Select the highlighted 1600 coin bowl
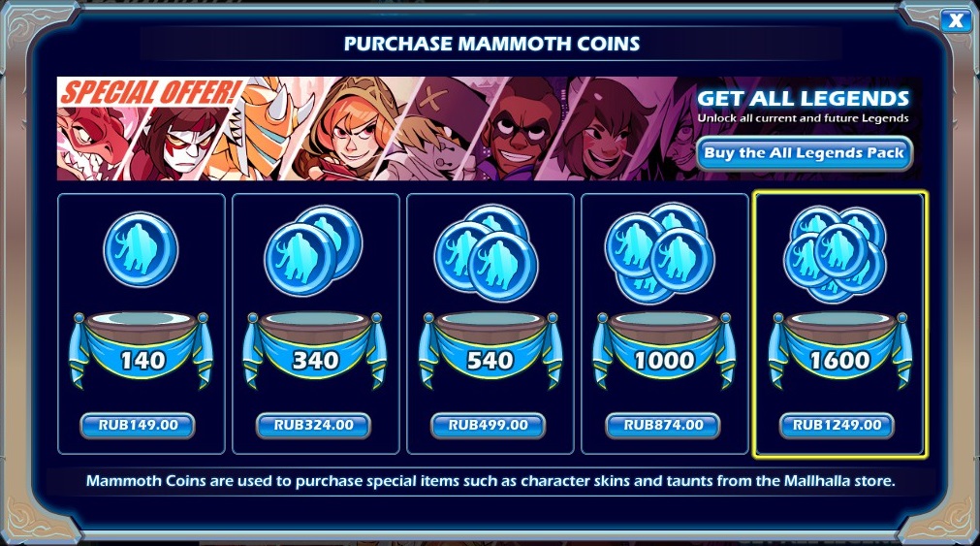This screenshot has height=546, width=980. (840, 349)
